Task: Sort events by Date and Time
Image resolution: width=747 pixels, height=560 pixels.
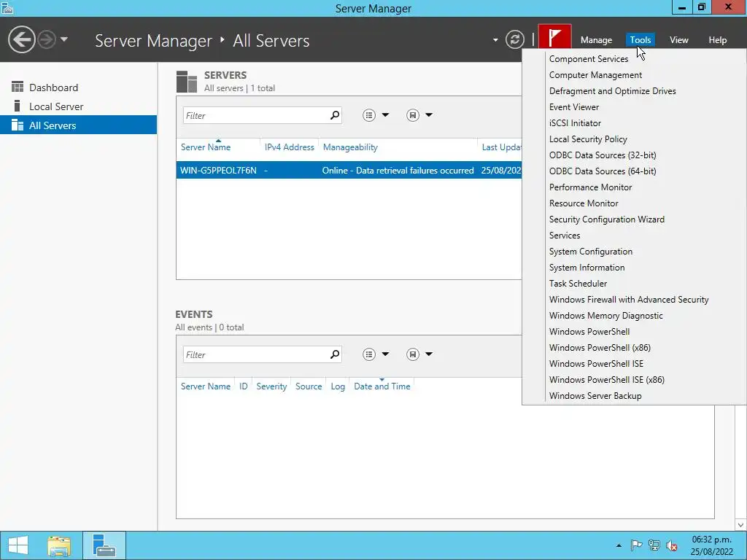Action: 382,386
